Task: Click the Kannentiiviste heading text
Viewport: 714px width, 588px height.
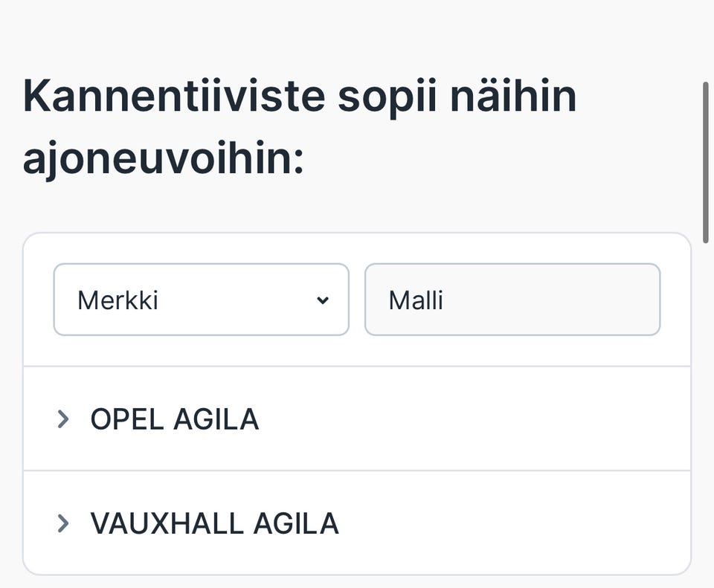Action: (300, 95)
